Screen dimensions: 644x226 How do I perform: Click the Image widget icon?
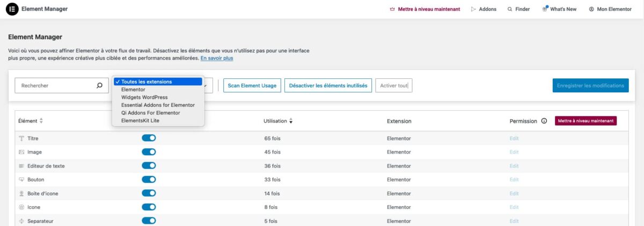click(21, 152)
